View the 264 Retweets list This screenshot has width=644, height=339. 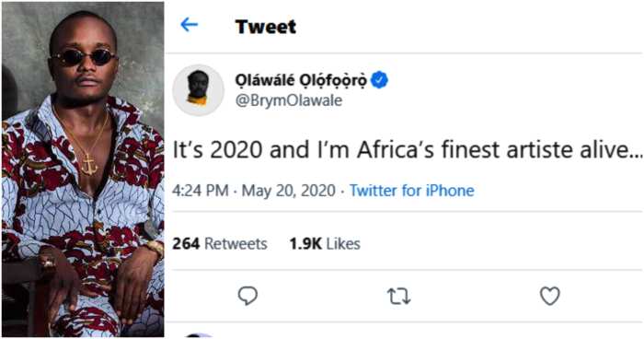pos(220,243)
